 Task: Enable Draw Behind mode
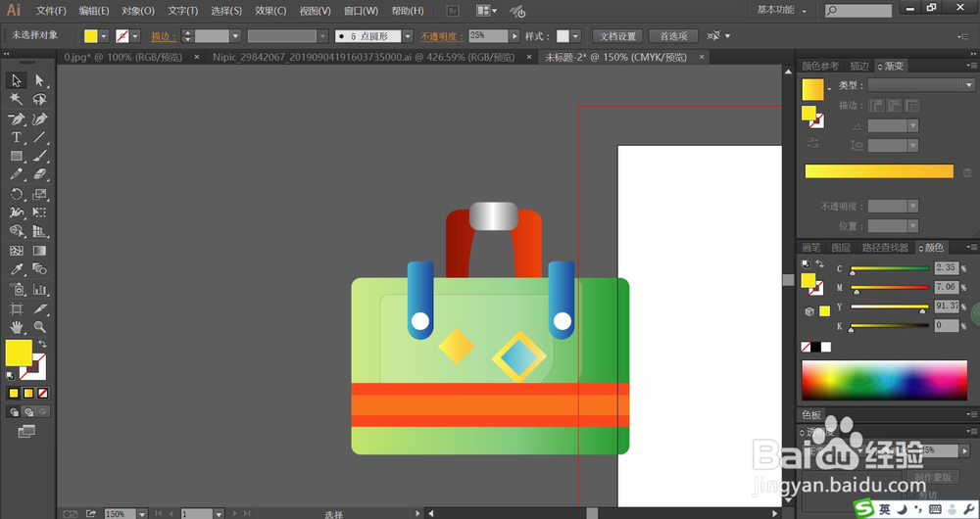tap(28, 412)
